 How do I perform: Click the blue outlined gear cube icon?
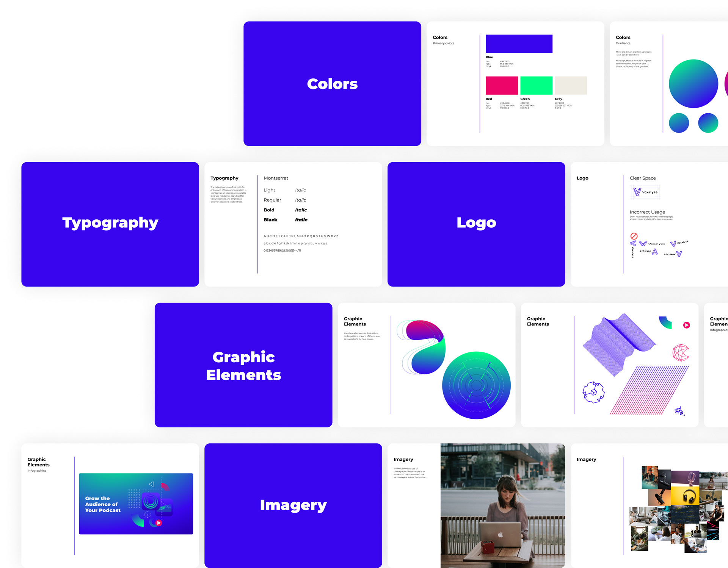point(593,392)
